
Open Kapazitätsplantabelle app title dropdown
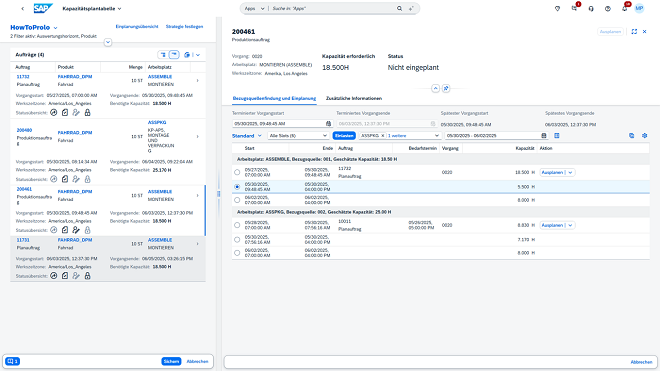pyautogui.click(x=92, y=8)
